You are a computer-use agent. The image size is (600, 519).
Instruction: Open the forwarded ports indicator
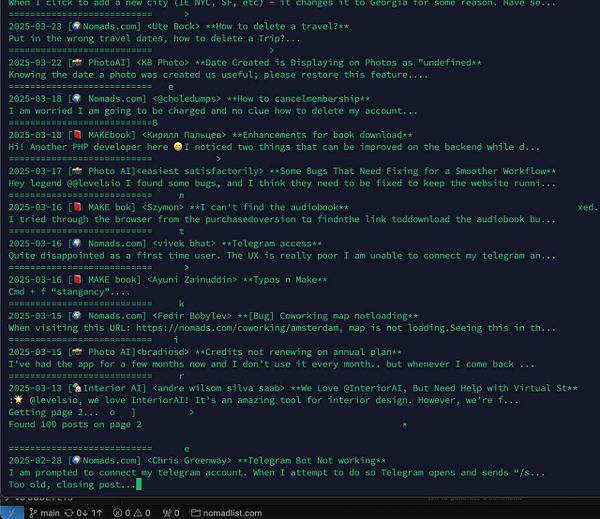point(171,513)
